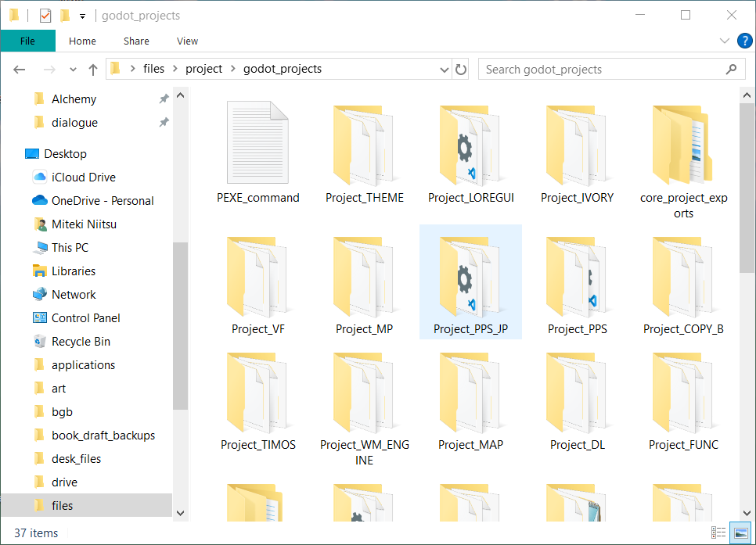
Task: Select the Project_MP folder icon
Action: pos(365,276)
